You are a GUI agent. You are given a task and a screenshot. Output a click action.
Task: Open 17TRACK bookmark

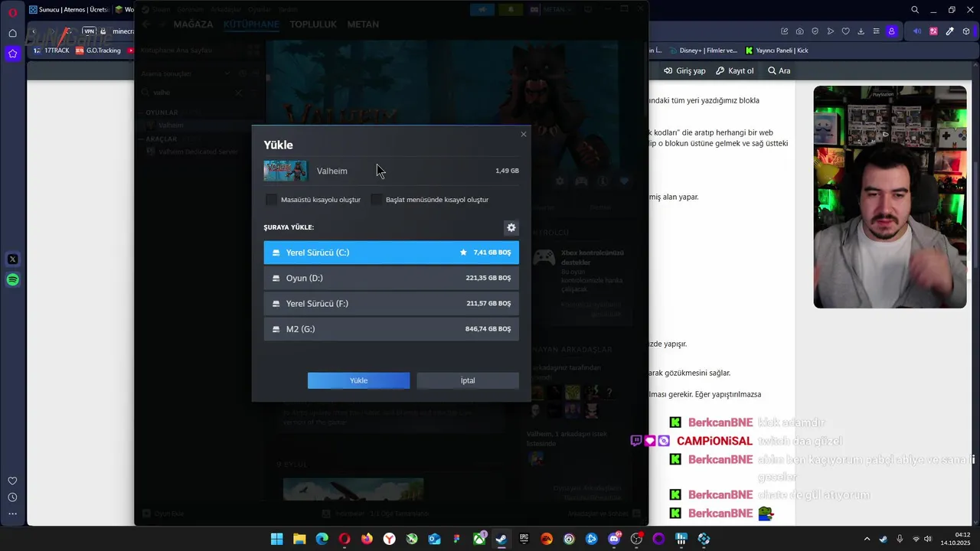51,51
